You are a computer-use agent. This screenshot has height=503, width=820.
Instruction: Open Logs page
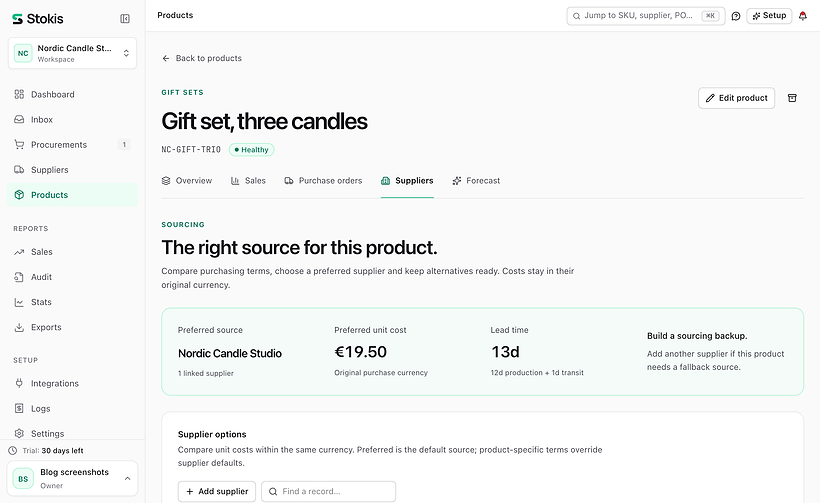click(x=72, y=409)
